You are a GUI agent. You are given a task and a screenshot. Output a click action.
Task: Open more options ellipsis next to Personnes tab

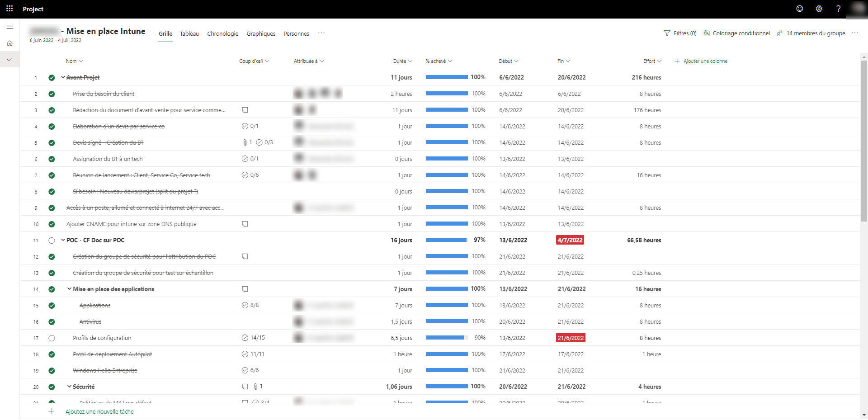click(321, 33)
